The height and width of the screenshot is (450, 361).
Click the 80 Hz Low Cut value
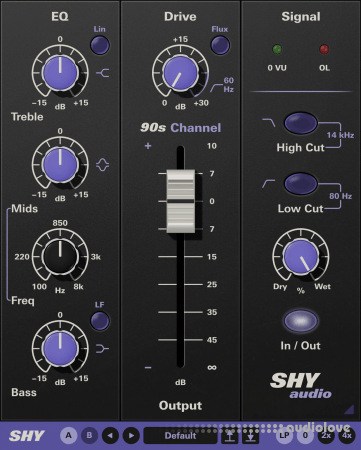coord(341,196)
